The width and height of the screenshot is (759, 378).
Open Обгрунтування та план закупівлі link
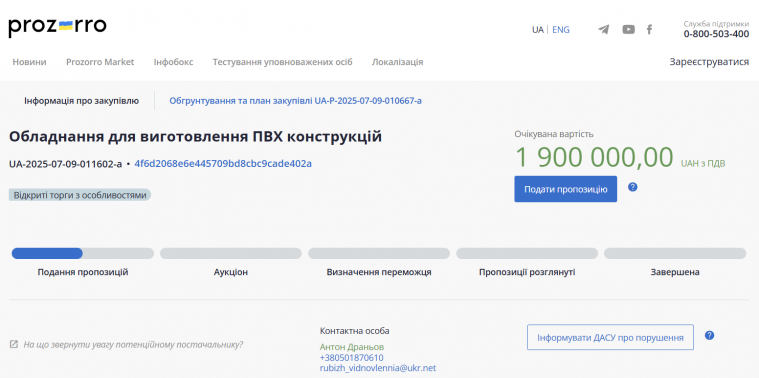click(295, 101)
